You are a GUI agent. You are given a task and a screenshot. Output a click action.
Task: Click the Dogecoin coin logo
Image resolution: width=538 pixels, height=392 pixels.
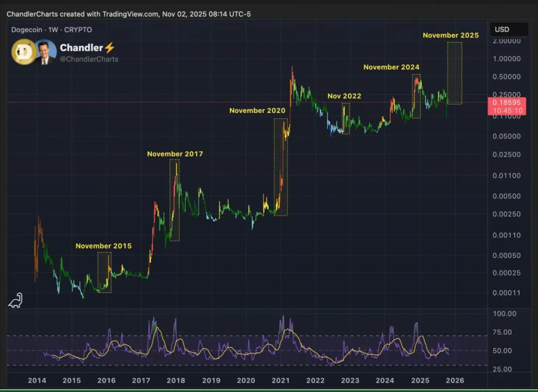23,52
